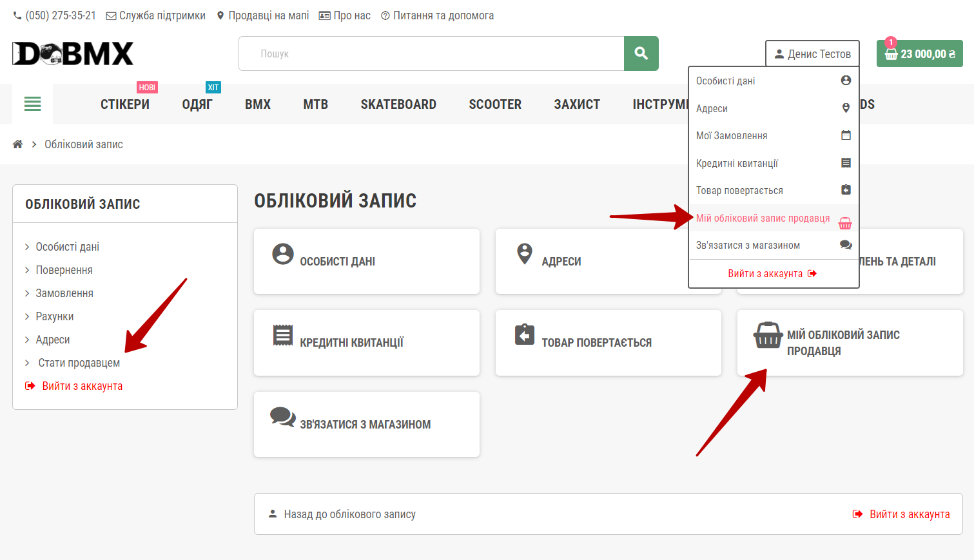
Task: Open Питання та допомога link
Action: point(438,15)
